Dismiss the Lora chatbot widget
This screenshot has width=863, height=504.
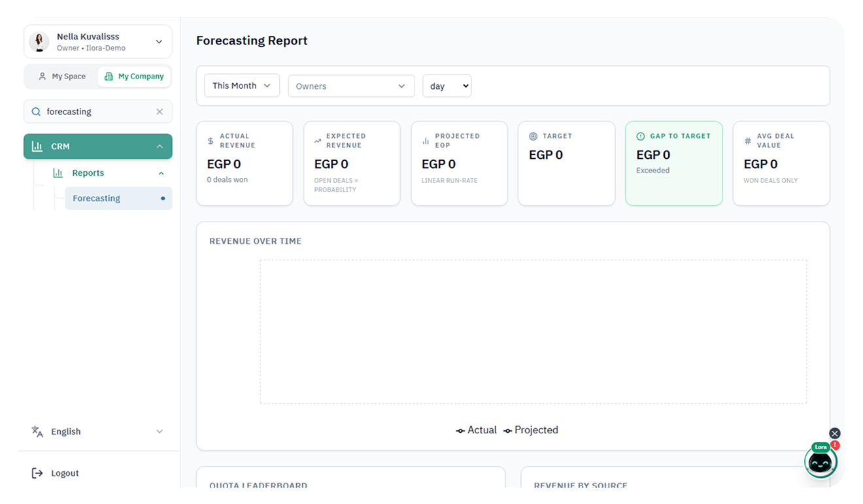[x=835, y=433]
